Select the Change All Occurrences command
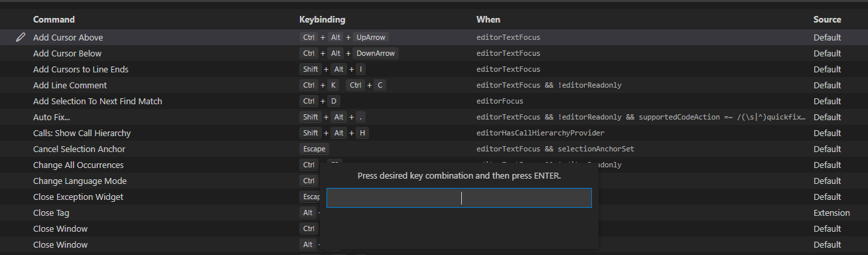The image size is (868, 255). pos(78,165)
